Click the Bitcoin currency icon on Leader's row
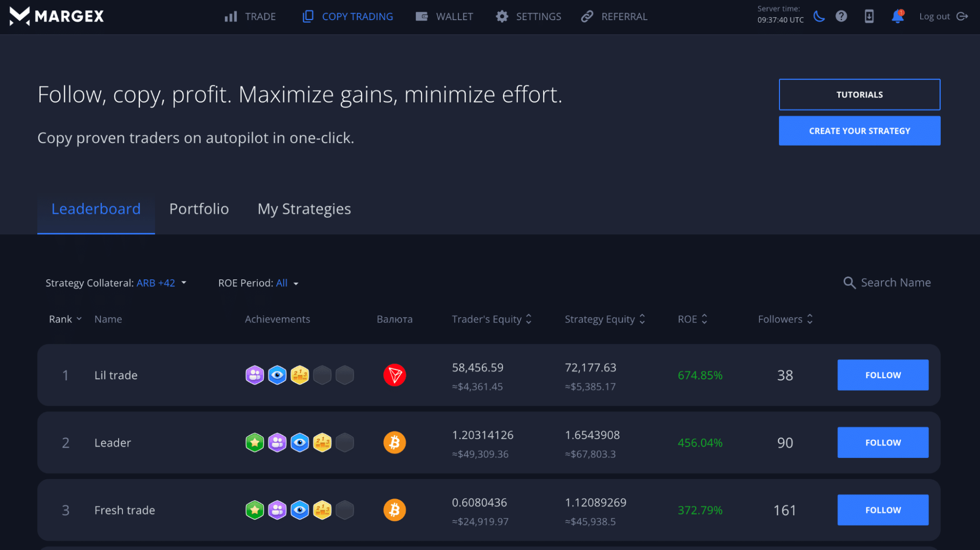The height and width of the screenshot is (550, 980). coord(394,442)
